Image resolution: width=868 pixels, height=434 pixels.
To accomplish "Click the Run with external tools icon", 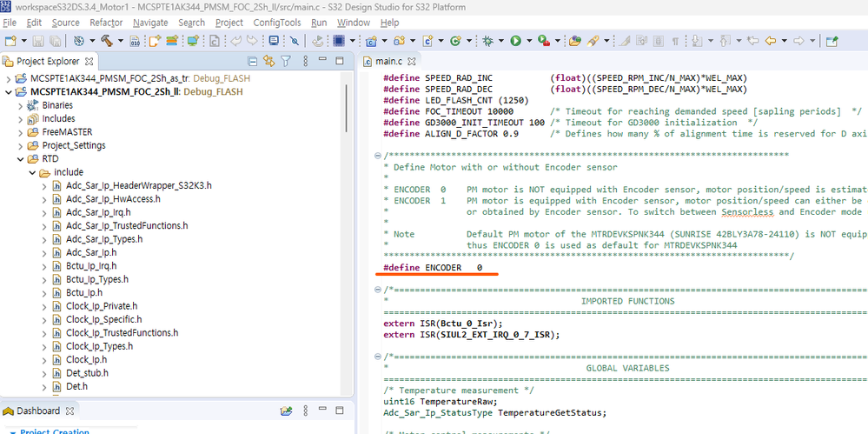I will [544, 41].
